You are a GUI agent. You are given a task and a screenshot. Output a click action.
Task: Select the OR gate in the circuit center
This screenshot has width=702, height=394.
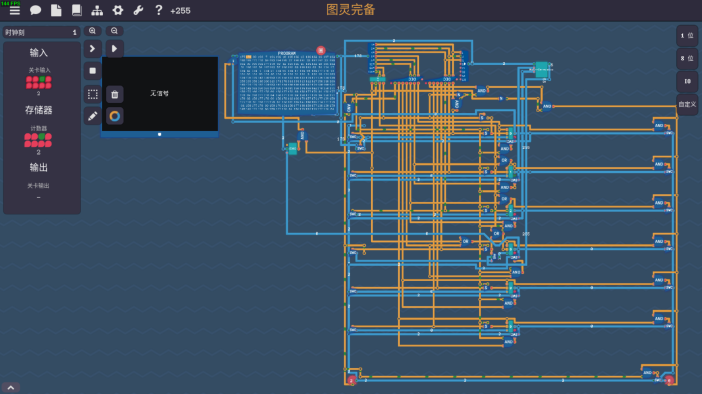pos(466,241)
